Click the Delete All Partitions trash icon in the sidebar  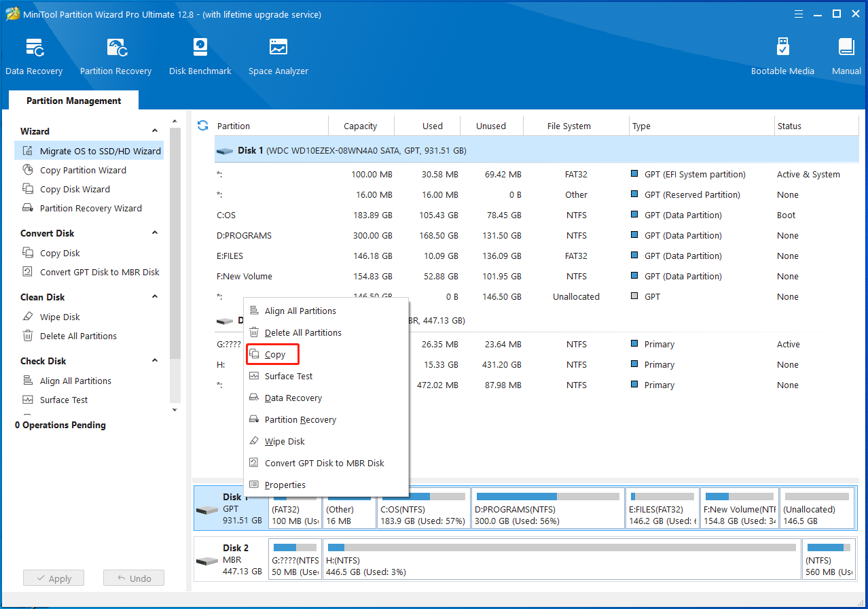28,336
